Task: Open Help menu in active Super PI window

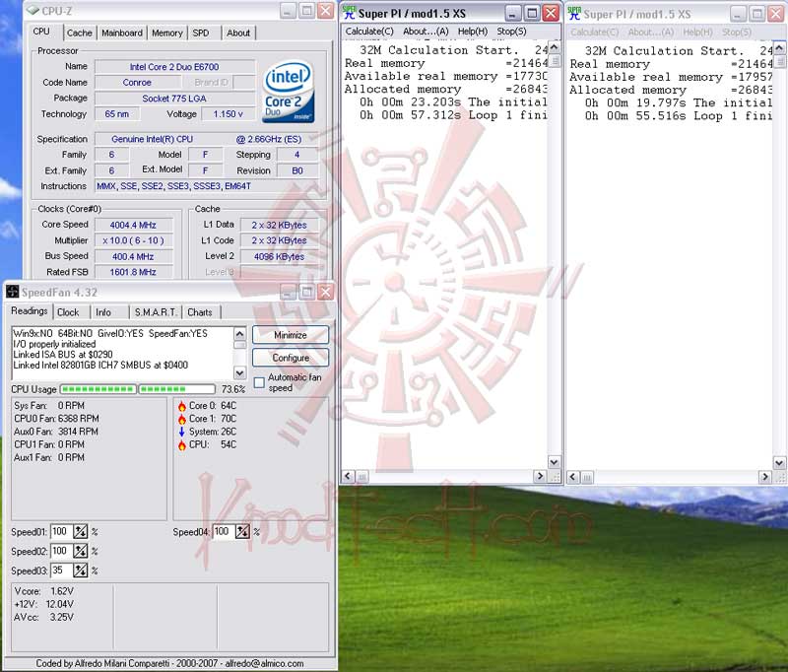Action: click(x=473, y=32)
